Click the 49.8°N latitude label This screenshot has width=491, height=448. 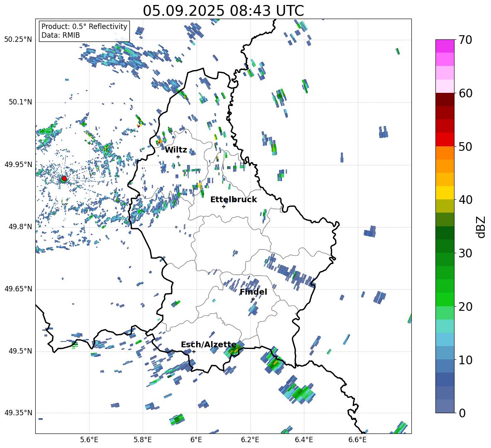20,227
